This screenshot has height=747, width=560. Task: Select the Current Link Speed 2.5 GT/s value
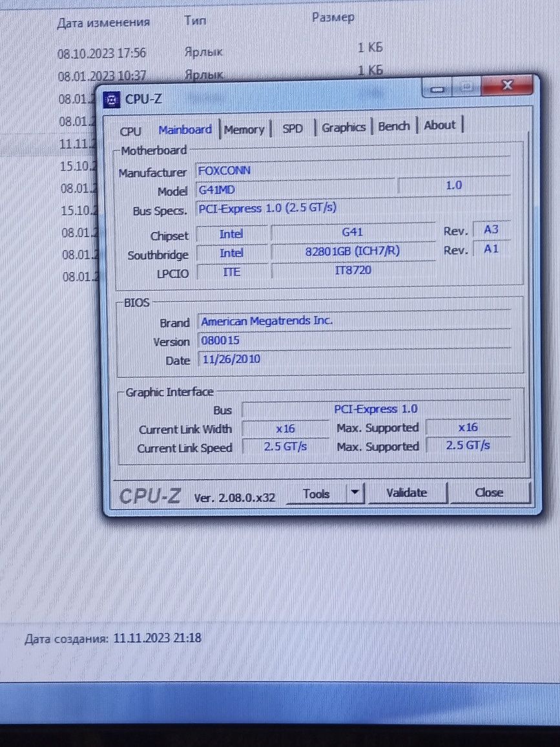coord(285,447)
